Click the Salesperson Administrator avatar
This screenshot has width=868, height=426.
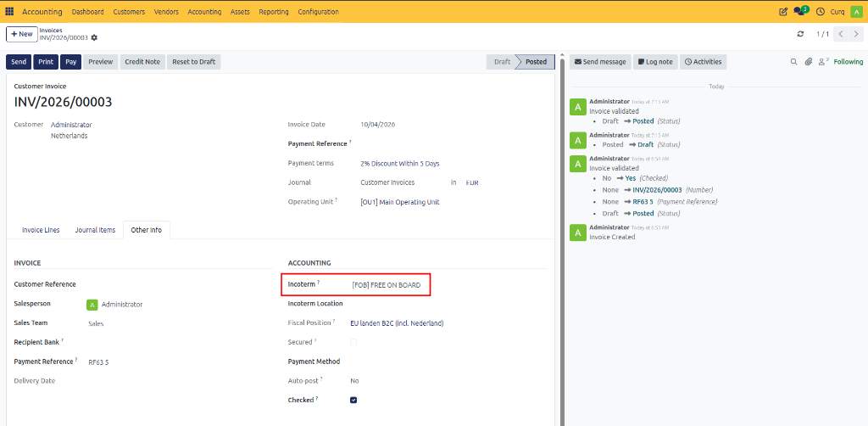pos(92,304)
